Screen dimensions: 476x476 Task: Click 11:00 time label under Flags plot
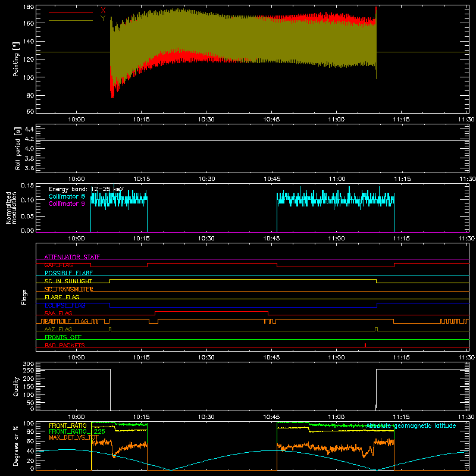pos(336,358)
